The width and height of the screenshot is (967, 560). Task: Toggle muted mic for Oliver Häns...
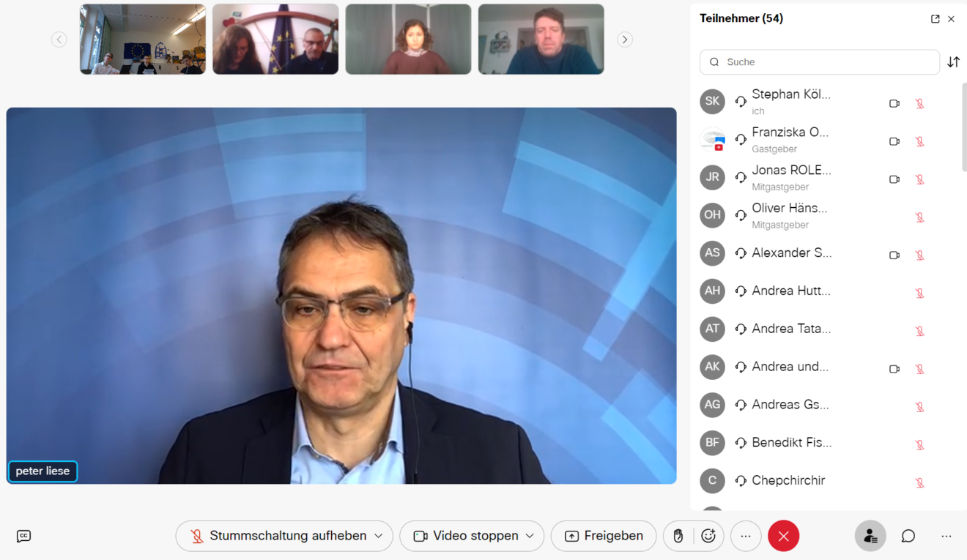pos(920,217)
